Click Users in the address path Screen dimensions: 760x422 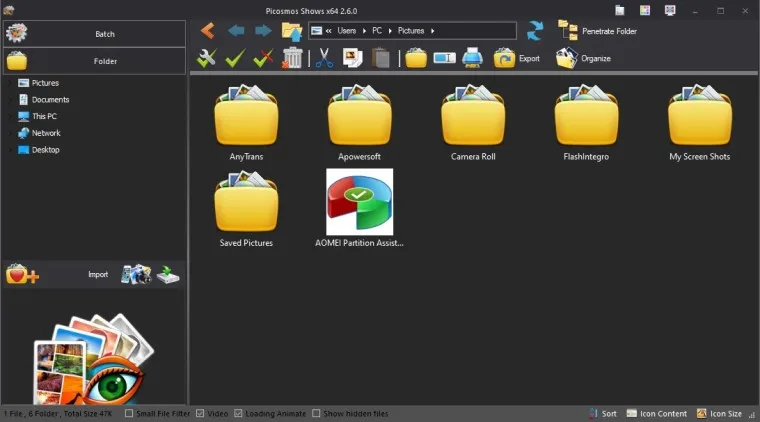[347, 31]
